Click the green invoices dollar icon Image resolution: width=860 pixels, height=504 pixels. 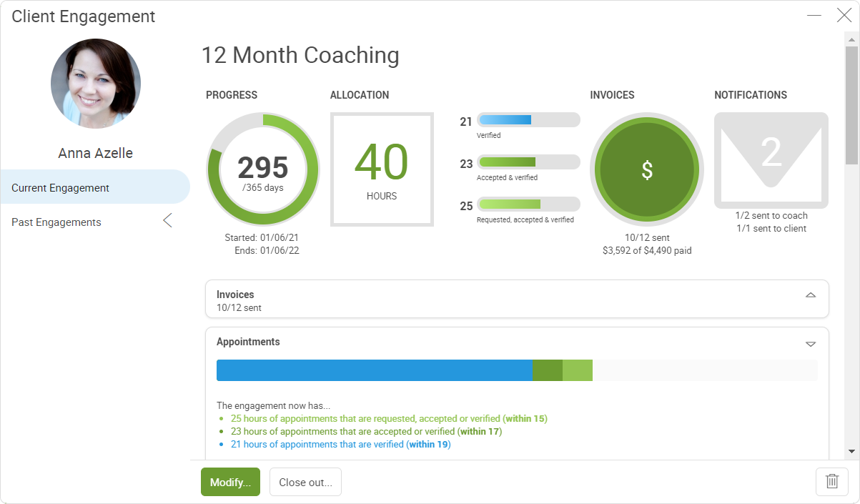pyautogui.click(x=646, y=169)
